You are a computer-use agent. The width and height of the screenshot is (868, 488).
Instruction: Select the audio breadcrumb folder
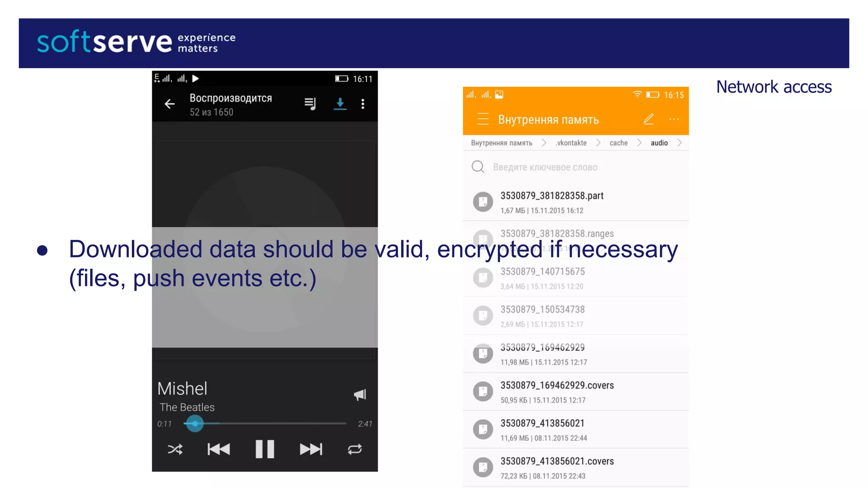[x=659, y=143]
